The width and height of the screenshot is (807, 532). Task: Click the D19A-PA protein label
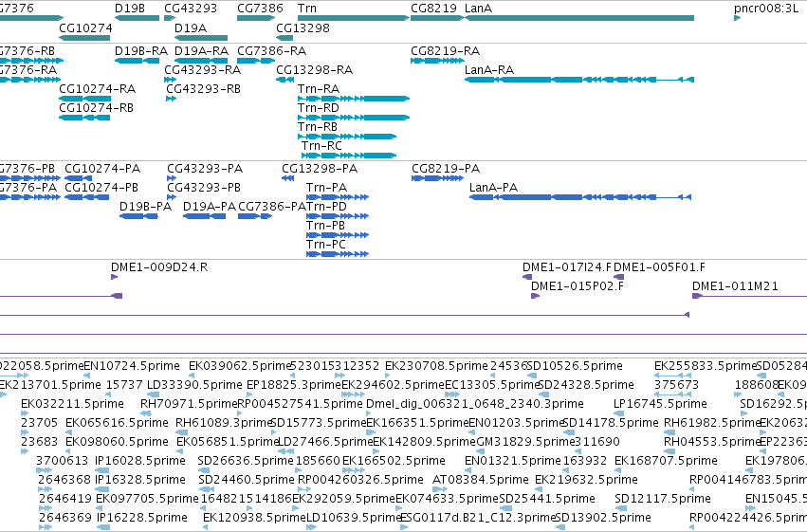(x=210, y=207)
